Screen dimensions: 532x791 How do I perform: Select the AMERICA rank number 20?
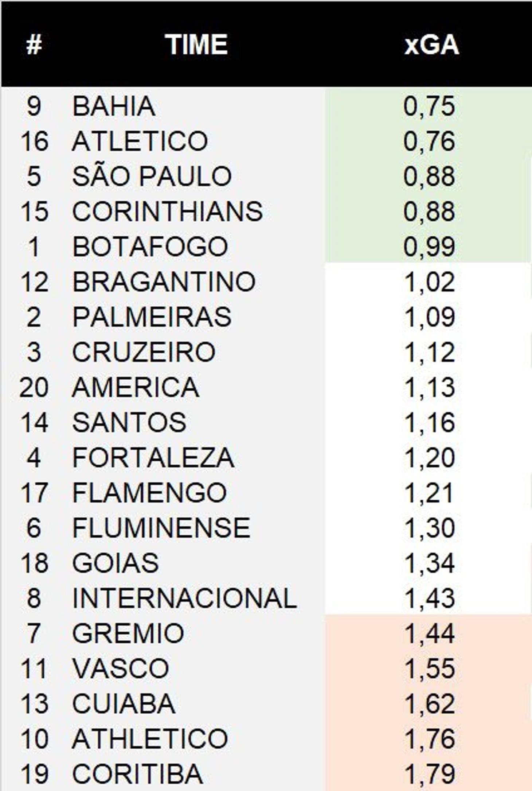pos(34,387)
